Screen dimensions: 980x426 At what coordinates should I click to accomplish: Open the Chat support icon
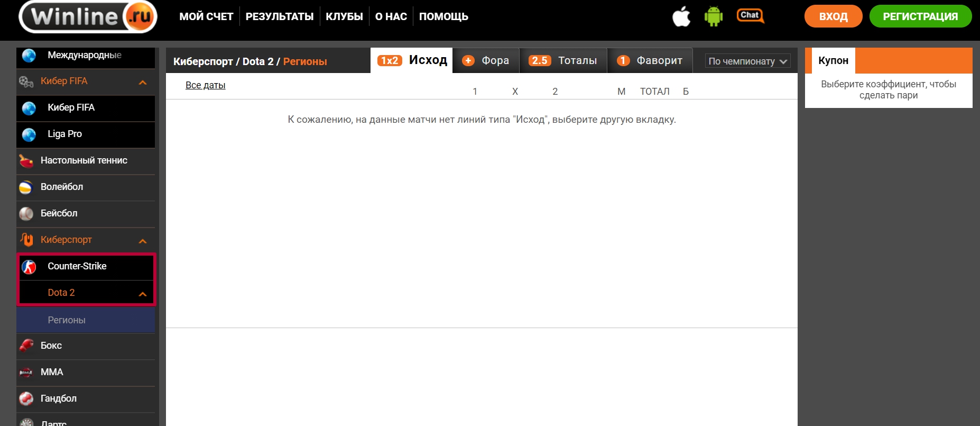pyautogui.click(x=750, y=16)
